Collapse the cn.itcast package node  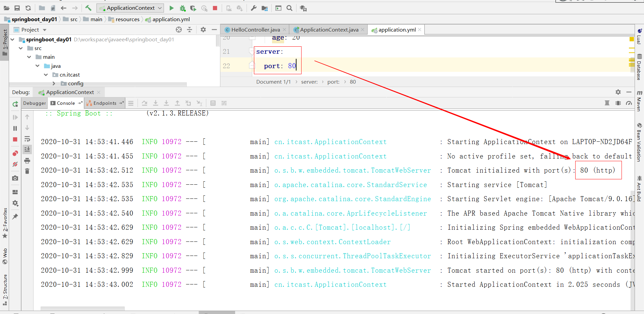[x=46, y=75]
